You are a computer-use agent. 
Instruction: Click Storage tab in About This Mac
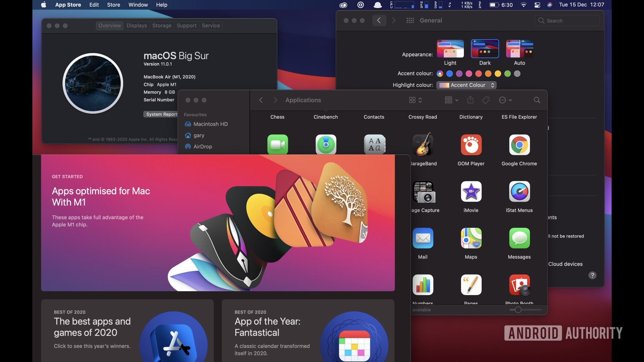tap(161, 25)
